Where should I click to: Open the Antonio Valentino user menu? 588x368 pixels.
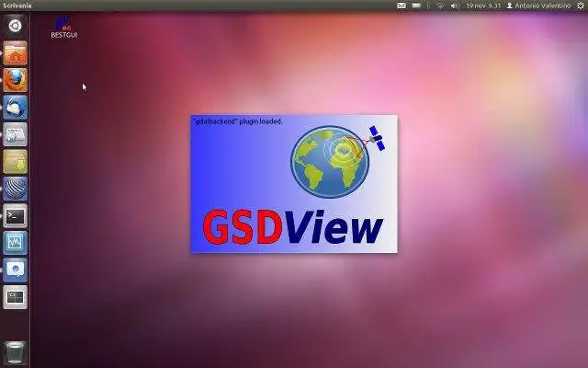point(538,6)
